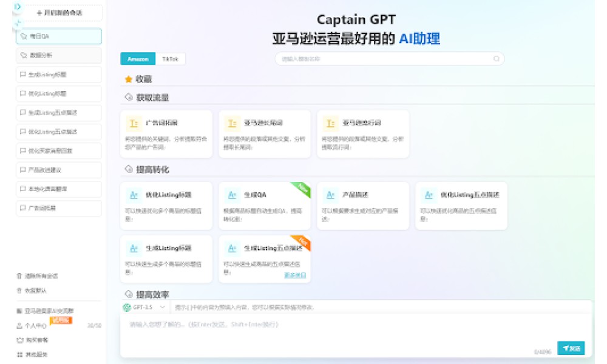607x364 pixels.
Task: Focus the search box under the title
Action: pos(390,59)
